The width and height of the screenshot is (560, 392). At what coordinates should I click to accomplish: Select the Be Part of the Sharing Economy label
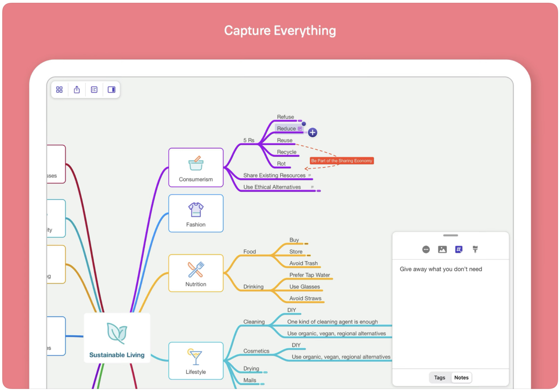(x=342, y=161)
